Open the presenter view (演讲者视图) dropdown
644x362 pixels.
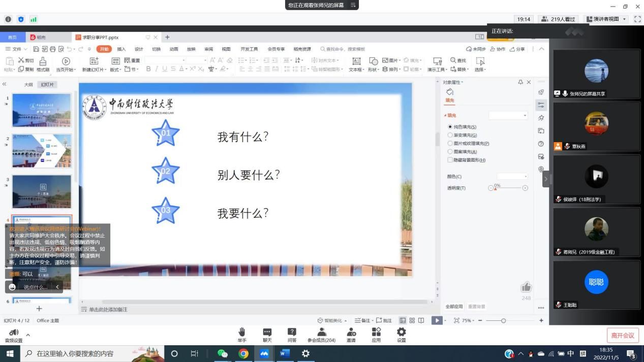pos(607,19)
